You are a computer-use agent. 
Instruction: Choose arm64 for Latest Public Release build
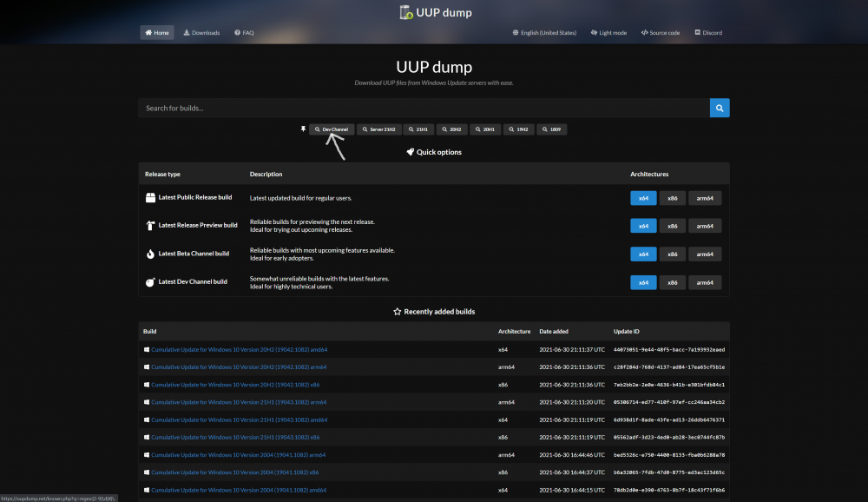click(705, 198)
